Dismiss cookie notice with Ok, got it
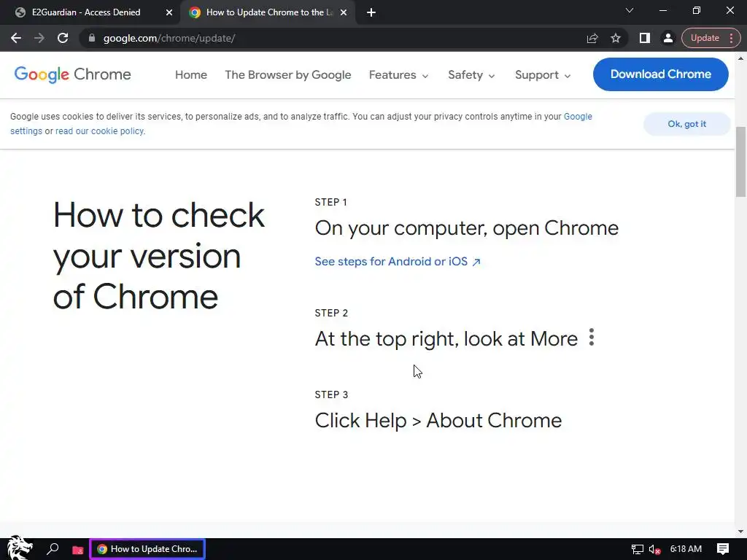 [x=686, y=124]
